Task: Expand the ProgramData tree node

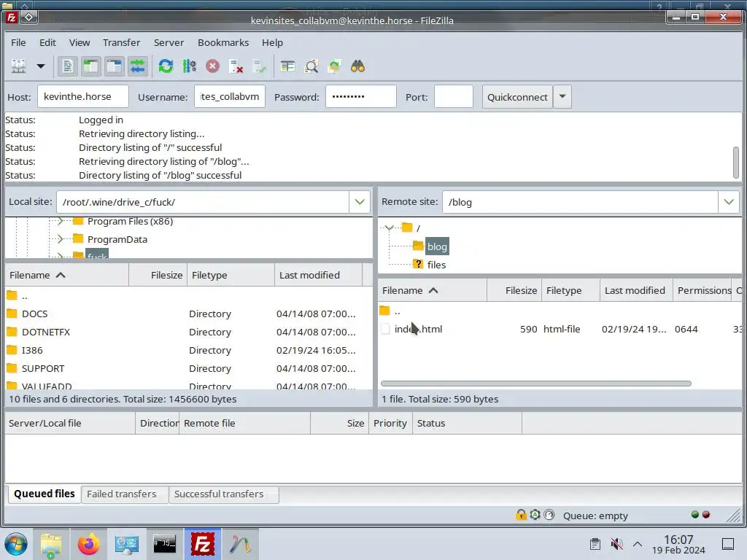Action: pyautogui.click(x=60, y=239)
